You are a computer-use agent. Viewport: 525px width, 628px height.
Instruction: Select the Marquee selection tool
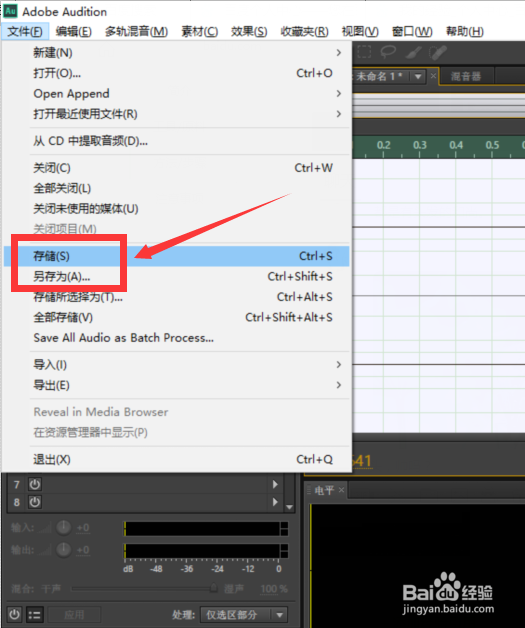tap(364, 52)
